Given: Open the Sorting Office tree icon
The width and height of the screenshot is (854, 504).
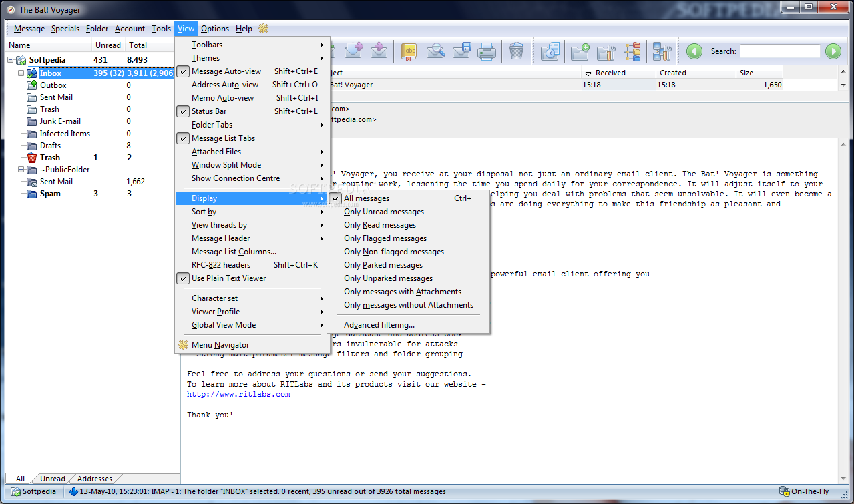Looking at the screenshot, I should point(632,51).
